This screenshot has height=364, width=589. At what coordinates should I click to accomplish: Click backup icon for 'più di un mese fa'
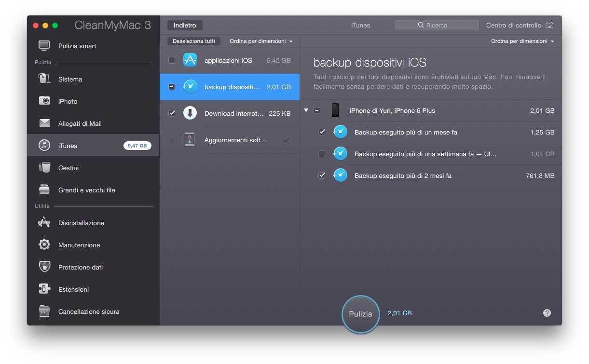click(x=340, y=132)
